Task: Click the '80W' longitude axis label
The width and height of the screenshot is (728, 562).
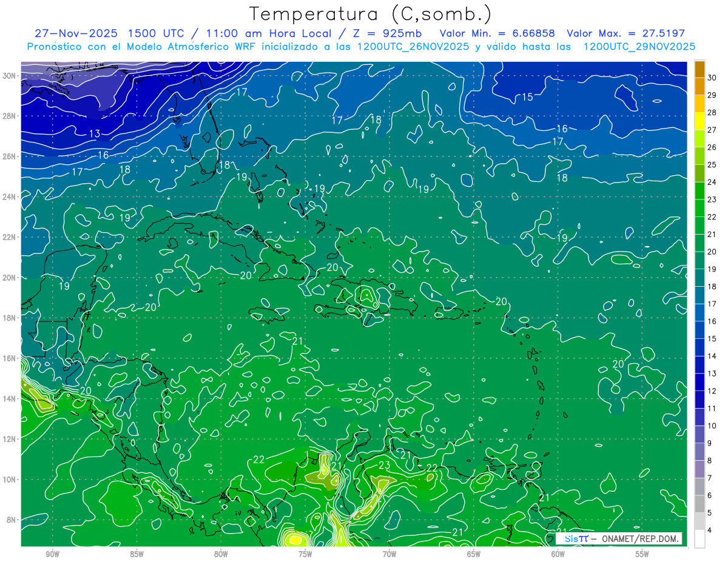Action: coord(221,555)
